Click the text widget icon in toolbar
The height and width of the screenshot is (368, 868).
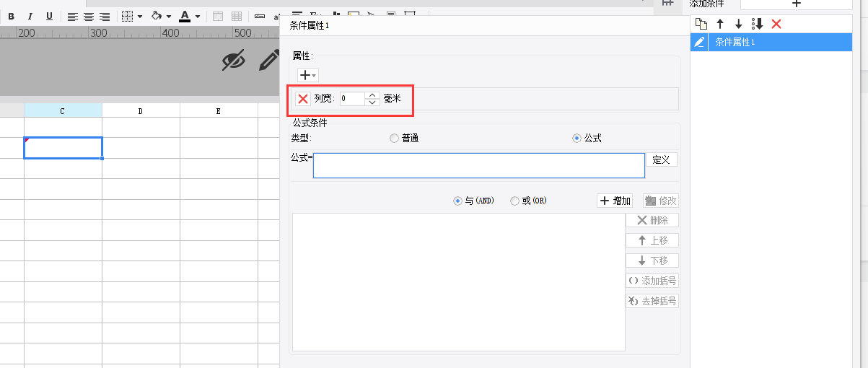260,16
